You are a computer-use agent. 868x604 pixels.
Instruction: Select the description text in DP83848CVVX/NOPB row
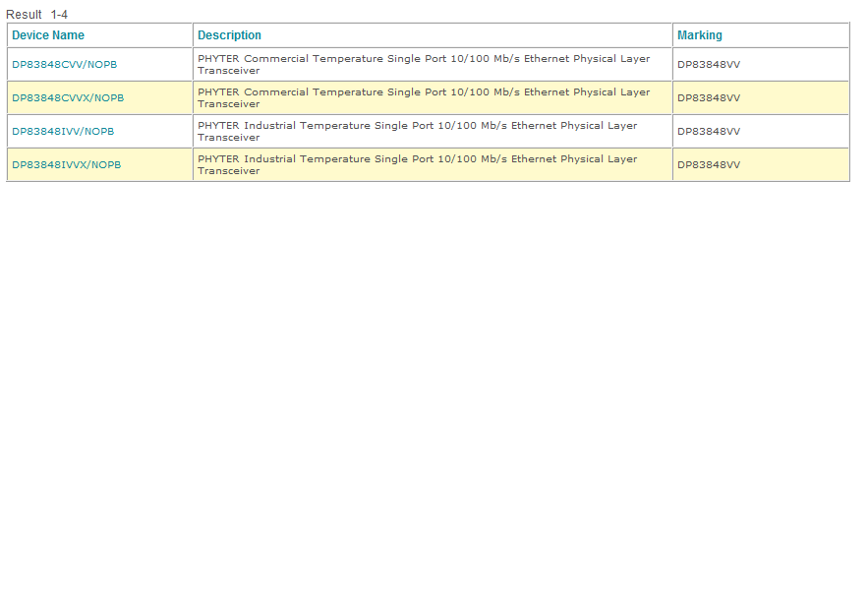pos(424,97)
